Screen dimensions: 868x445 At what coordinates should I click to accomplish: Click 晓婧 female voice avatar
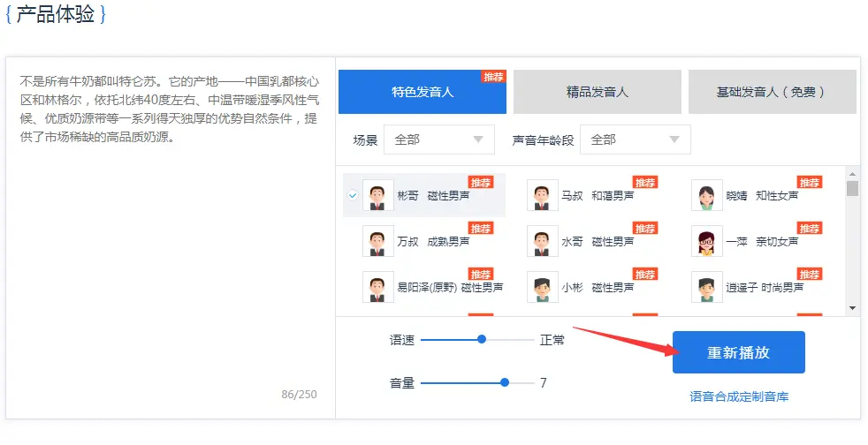click(x=707, y=195)
